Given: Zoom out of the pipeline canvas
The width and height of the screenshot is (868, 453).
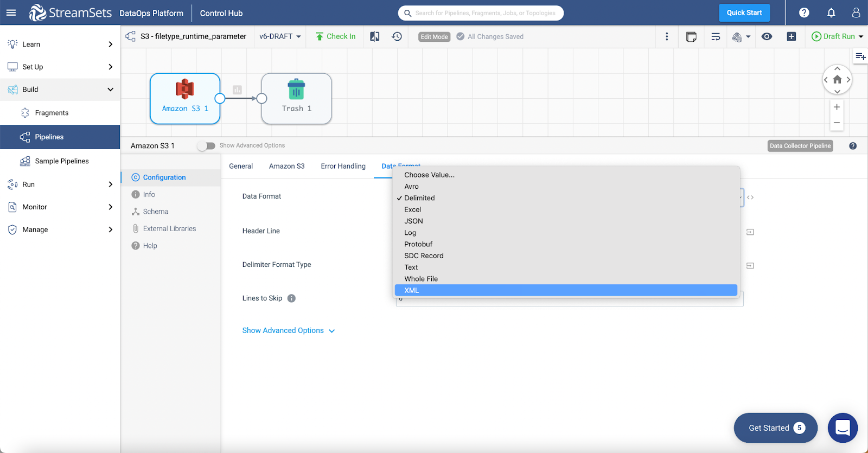Looking at the screenshot, I should [x=837, y=123].
